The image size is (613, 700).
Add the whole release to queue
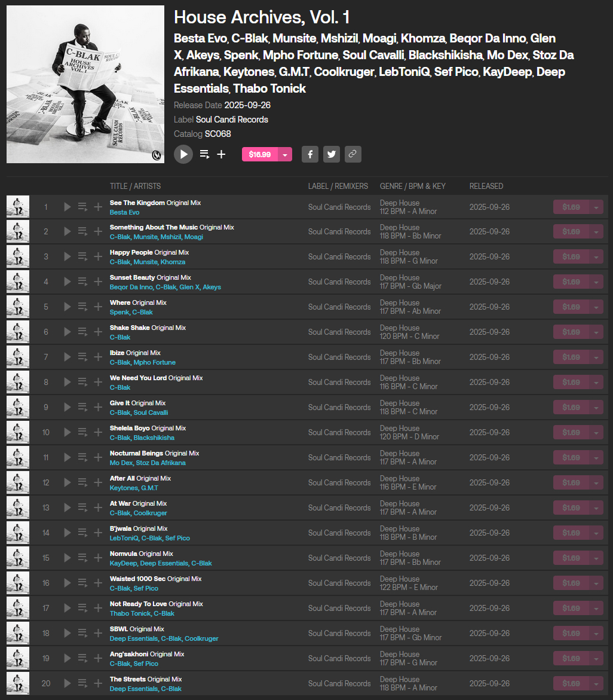pyautogui.click(x=204, y=154)
